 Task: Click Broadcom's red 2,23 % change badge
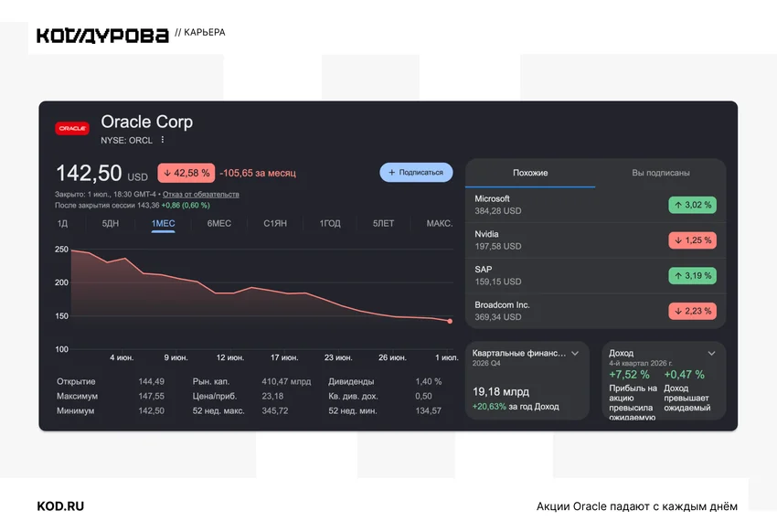click(692, 311)
